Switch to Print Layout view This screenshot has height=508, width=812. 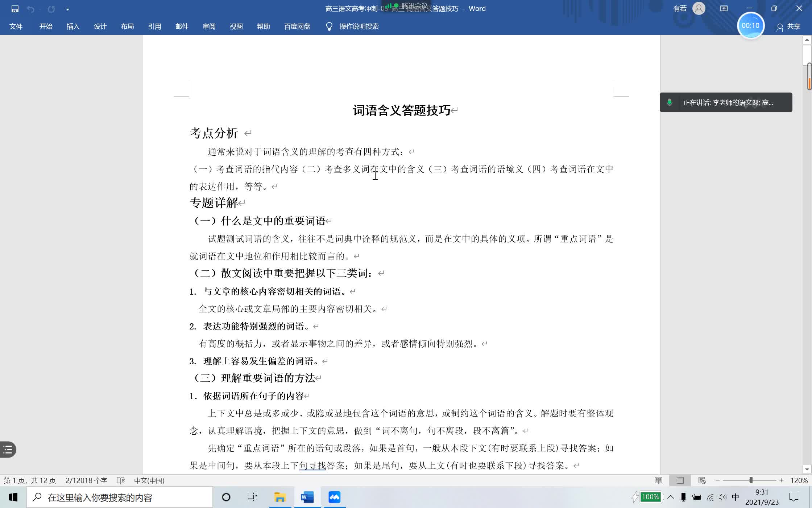tap(680, 480)
